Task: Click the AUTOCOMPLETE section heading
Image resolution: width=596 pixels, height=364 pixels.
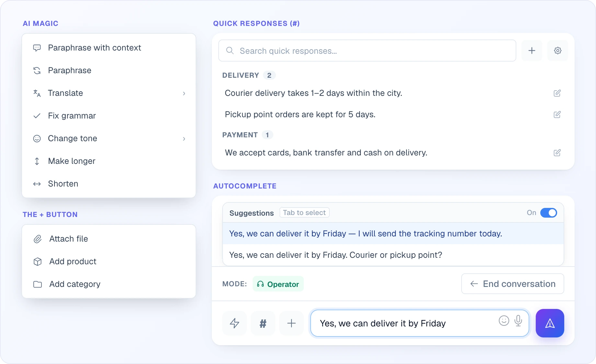Action: pyautogui.click(x=245, y=186)
